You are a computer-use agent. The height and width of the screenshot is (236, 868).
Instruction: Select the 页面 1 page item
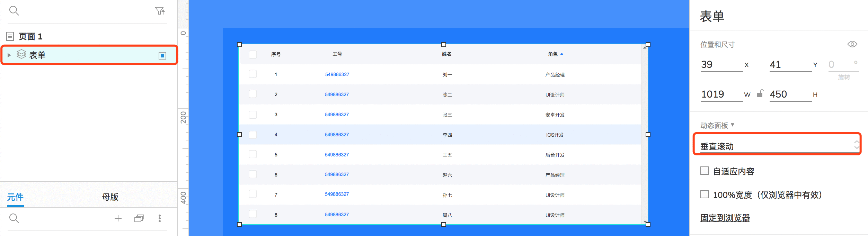tap(30, 36)
